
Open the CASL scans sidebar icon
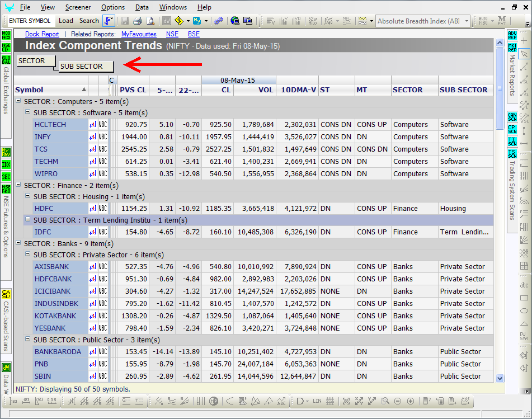click(6, 294)
